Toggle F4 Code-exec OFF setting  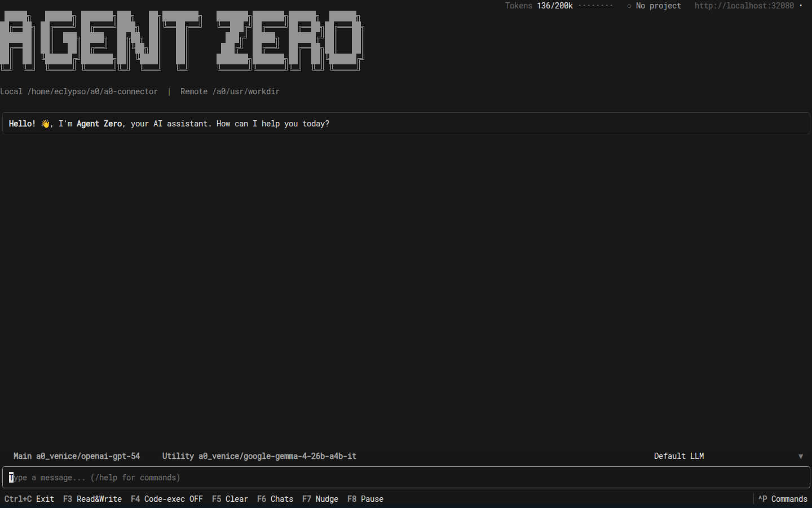pyautogui.click(x=167, y=499)
